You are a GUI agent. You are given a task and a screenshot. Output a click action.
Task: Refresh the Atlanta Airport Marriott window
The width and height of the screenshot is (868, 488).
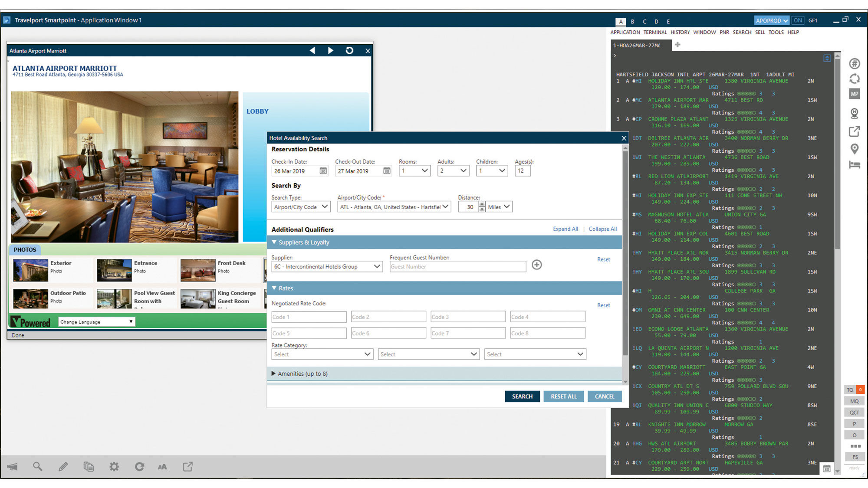click(x=349, y=51)
